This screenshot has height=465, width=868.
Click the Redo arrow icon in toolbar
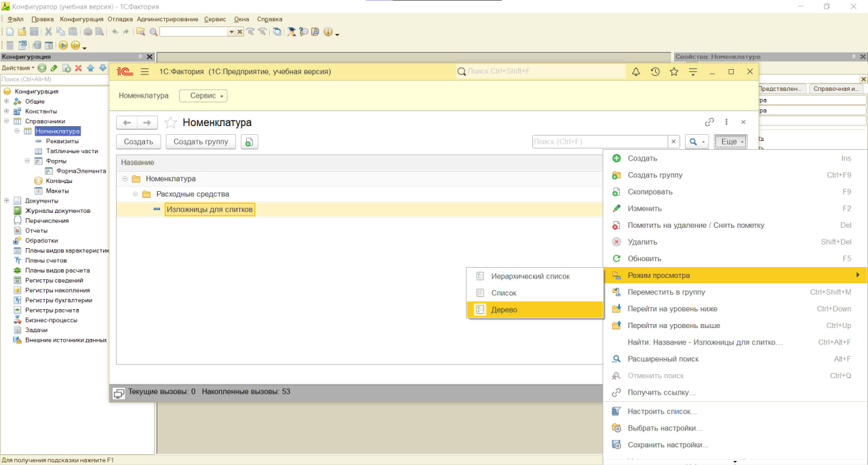point(126,32)
